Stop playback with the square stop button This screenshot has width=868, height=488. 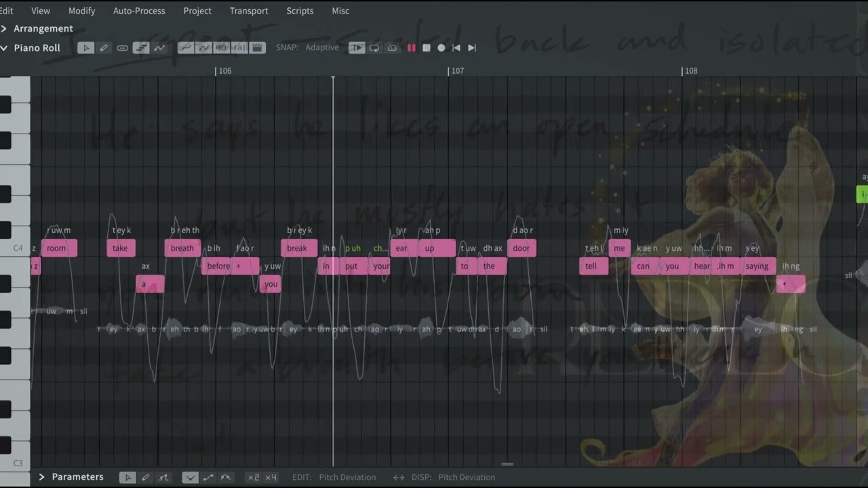pyautogui.click(x=427, y=47)
